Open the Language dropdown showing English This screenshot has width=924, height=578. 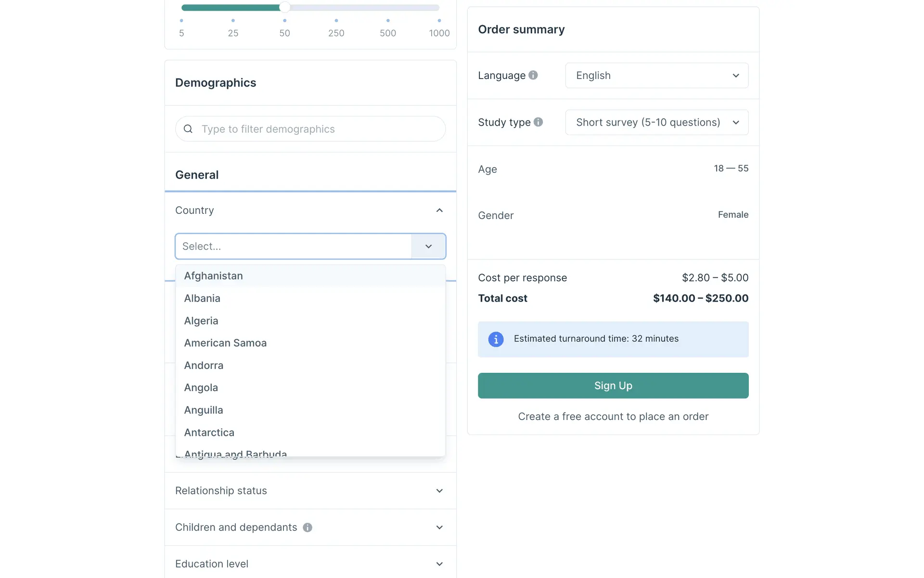656,76
